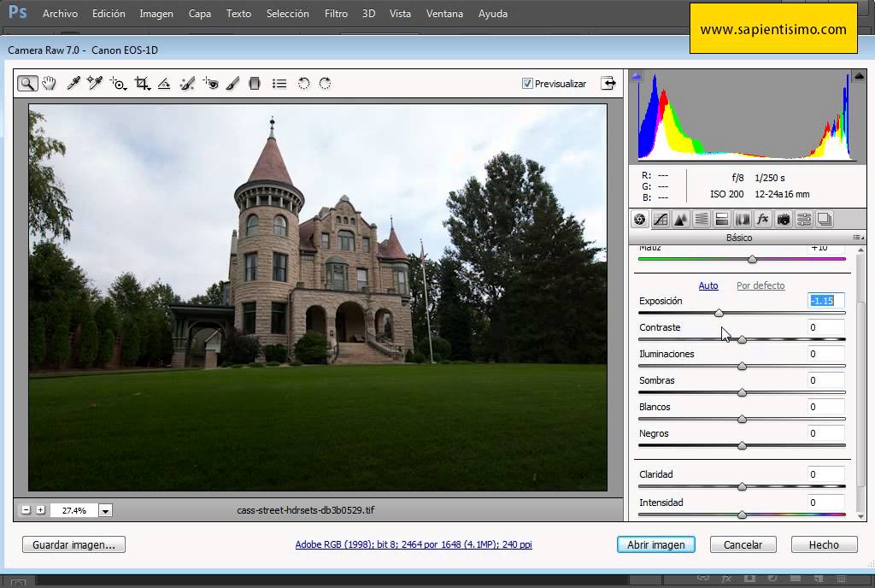Click the Por defecto link
Image resolution: width=875 pixels, height=588 pixels.
coord(760,285)
